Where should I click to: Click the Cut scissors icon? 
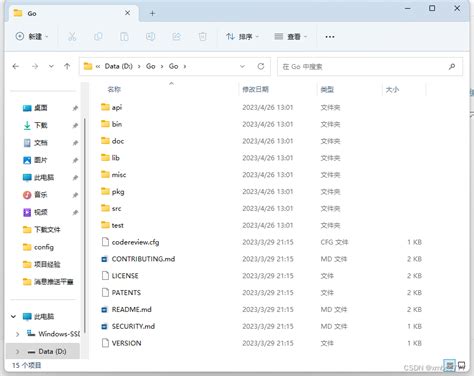[72, 36]
